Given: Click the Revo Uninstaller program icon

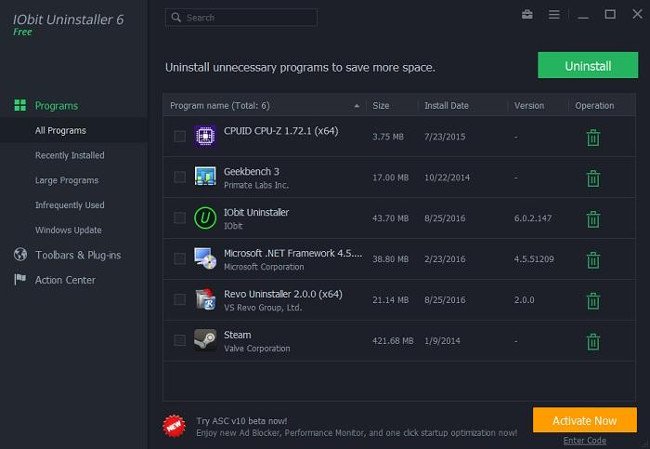Looking at the screenshot, I should [205, 299].
